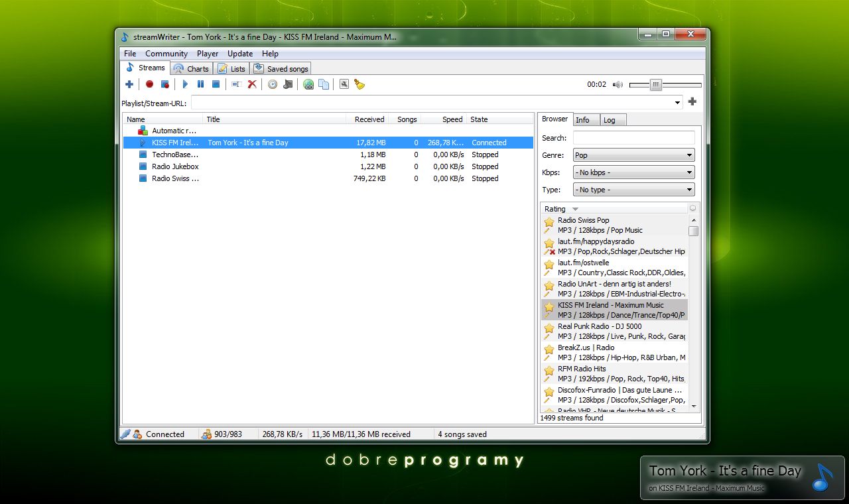Screen dimensions: 849x504
Task: Sort by the State column header
Action: click(500, 119)
